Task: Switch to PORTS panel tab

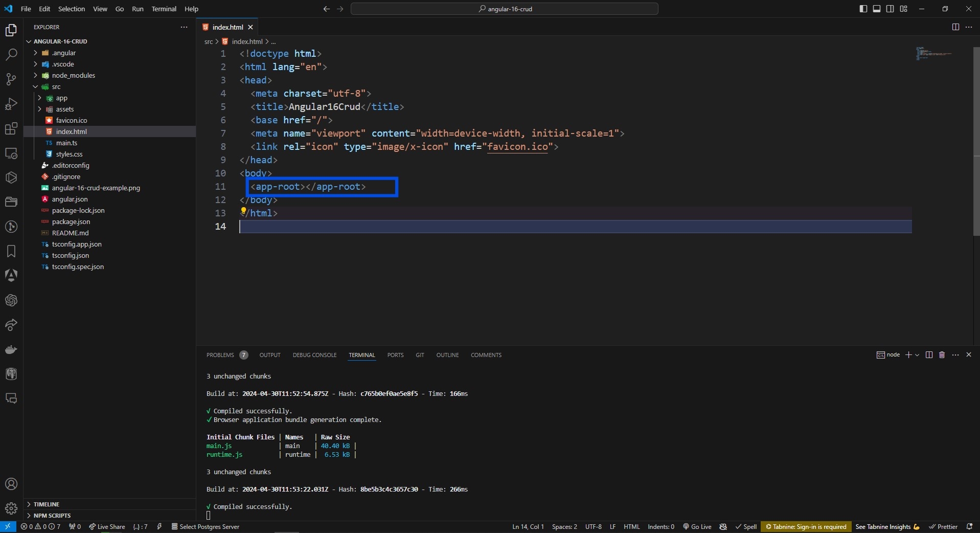Action: (x=395, y=355)
